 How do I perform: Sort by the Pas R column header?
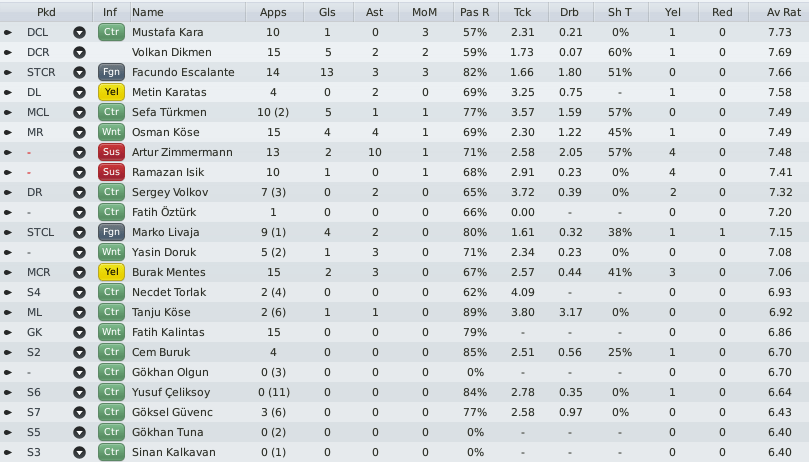click(475, 12)
